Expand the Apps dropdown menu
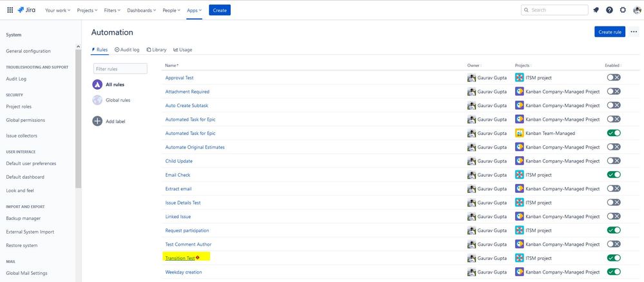This screenshot has height=282, width=644. pyautogui.click(x=194, y=10)
